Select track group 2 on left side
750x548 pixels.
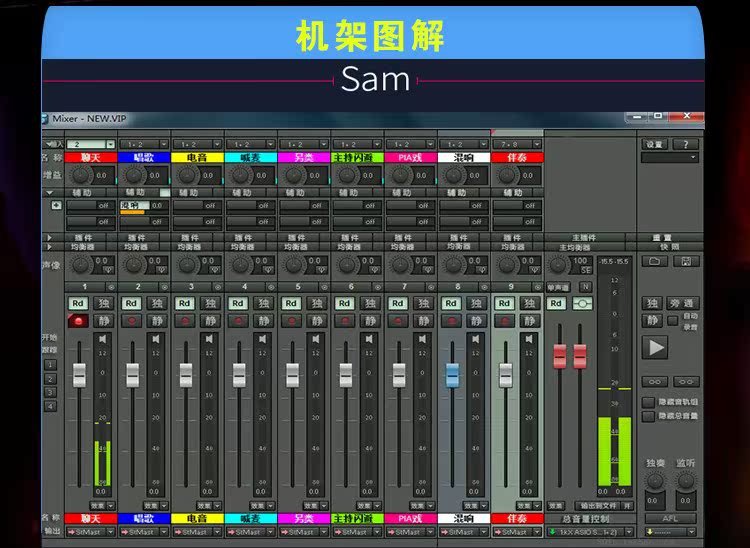(x=50, y=379)
